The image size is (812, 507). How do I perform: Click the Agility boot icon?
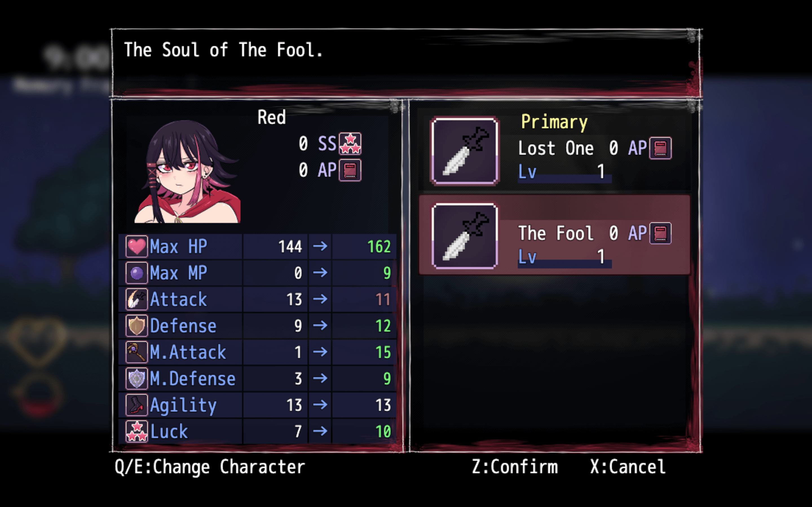136,405
